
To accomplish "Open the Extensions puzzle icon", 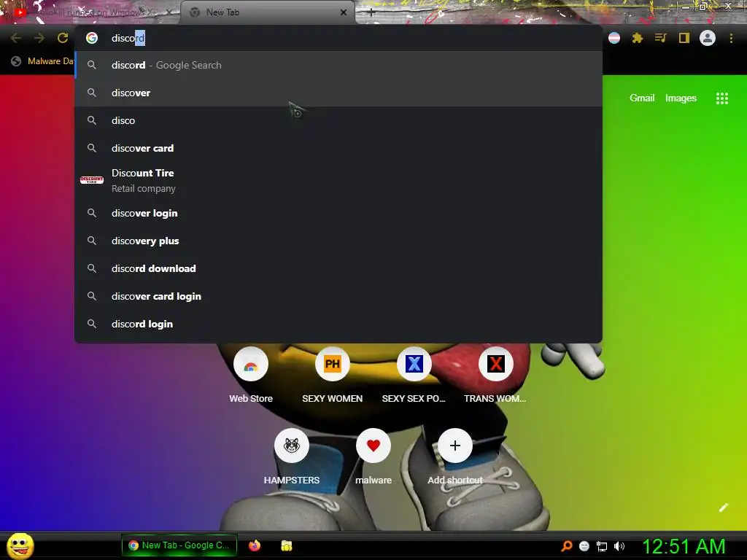I will click(638, 38).
